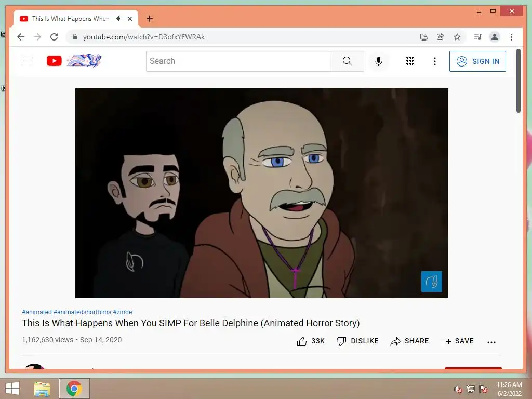Open the muted volume tray icon
Image resolution: width=532 pixels, height=399 pixels.
[x=458, y=389]
